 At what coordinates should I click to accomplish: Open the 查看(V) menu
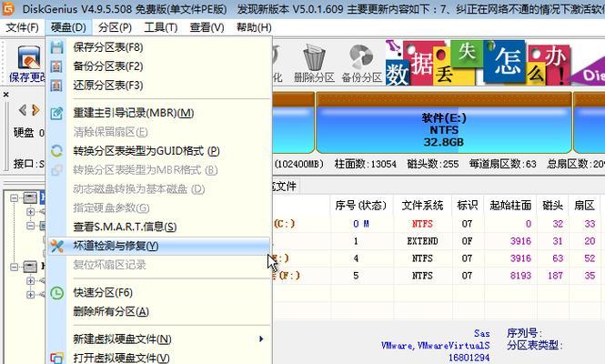[207, 27]
